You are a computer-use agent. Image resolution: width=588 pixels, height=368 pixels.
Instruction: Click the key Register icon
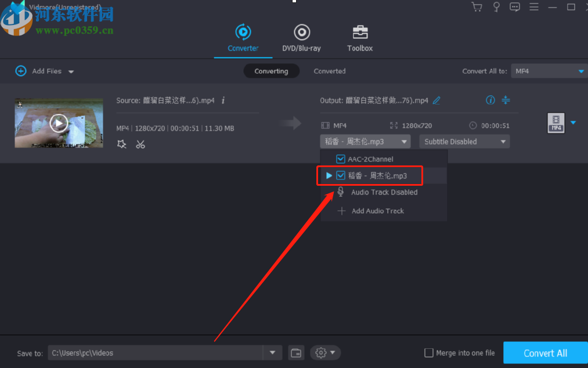(x=496, y=7)
